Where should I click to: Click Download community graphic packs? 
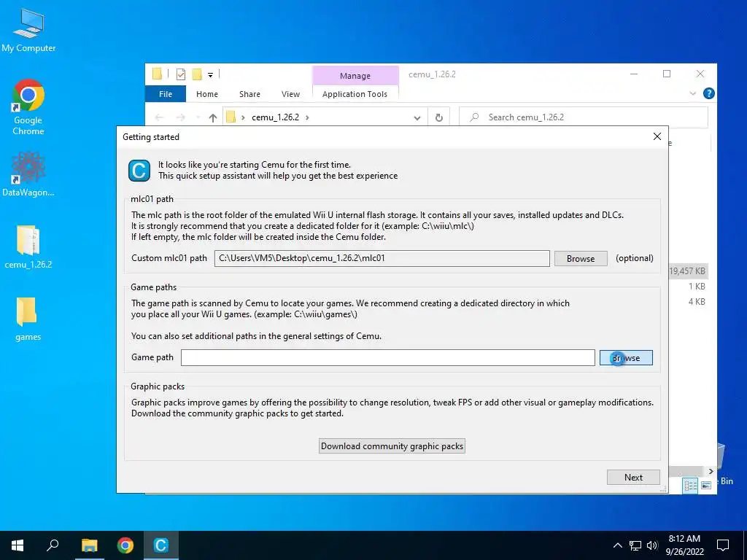pyautogui.click(x=392, y=446)
